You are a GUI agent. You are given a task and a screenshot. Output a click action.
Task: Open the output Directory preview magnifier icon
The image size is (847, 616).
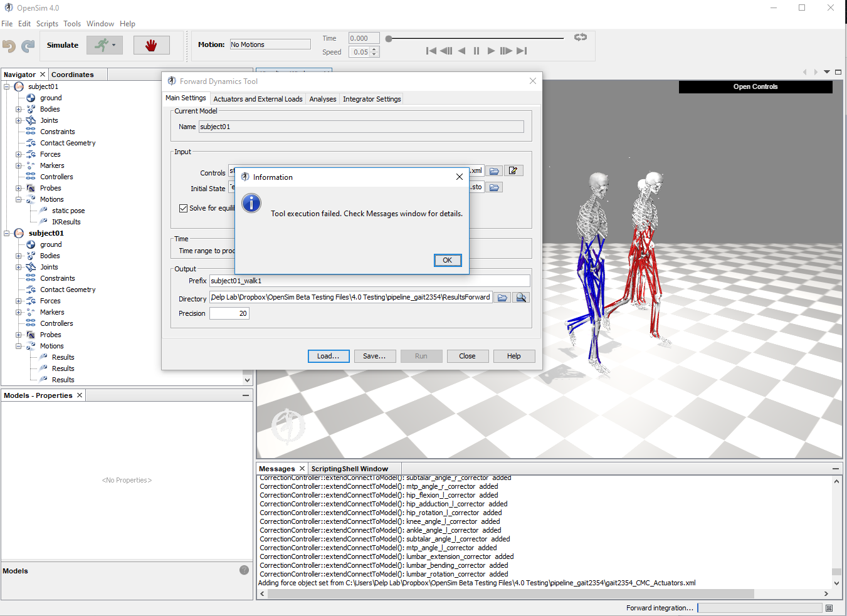(x=521, y=297)
